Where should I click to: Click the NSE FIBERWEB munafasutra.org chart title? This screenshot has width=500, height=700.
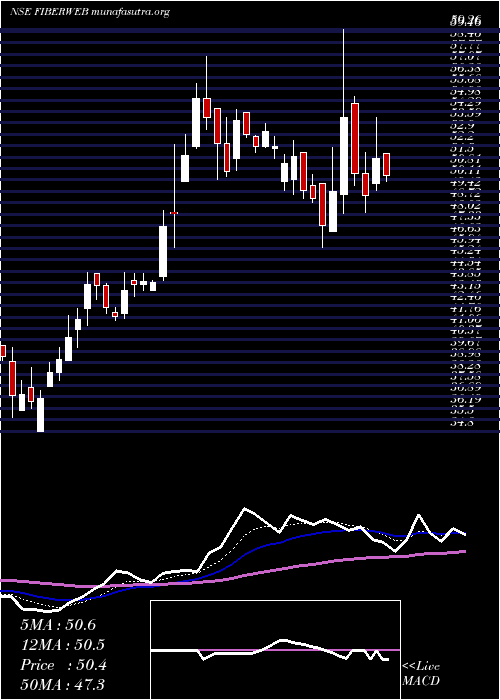pos(90,12)
